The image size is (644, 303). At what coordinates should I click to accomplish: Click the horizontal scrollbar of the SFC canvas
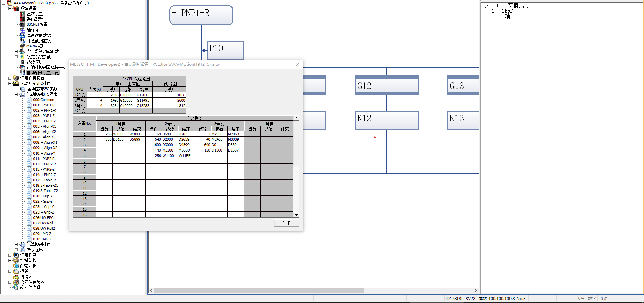pyautogui.click(x=258, y=290)
